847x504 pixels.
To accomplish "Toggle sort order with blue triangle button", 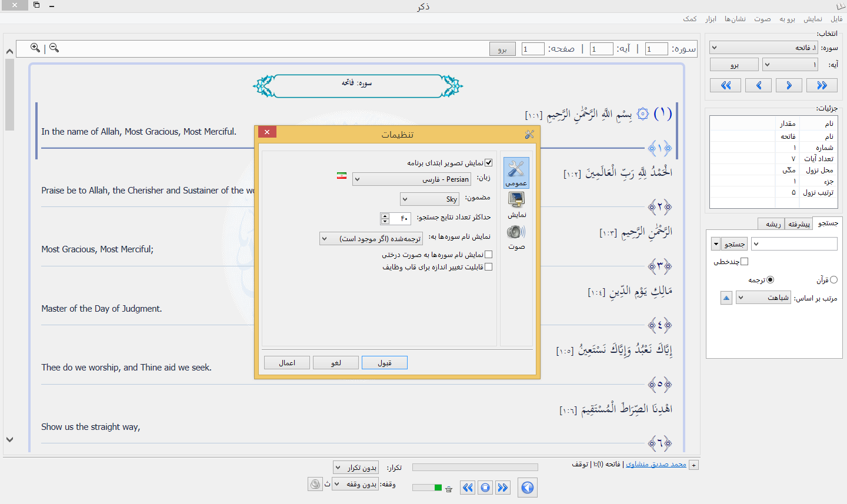I will [x=726, y=298].
